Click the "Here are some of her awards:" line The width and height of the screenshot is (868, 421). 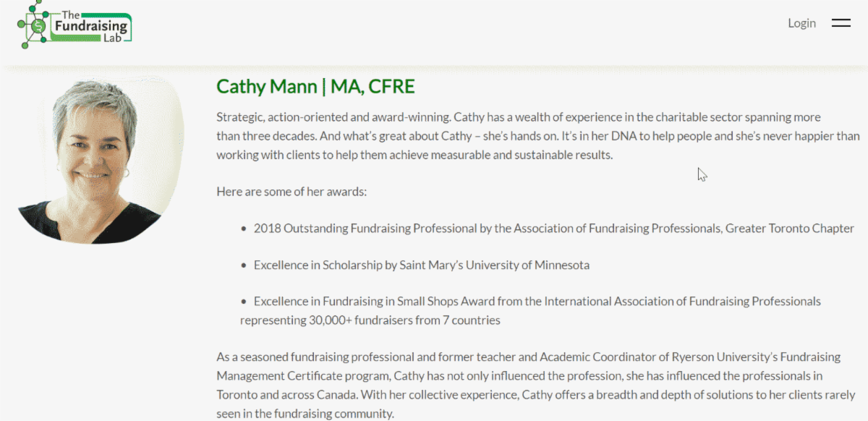292,192
